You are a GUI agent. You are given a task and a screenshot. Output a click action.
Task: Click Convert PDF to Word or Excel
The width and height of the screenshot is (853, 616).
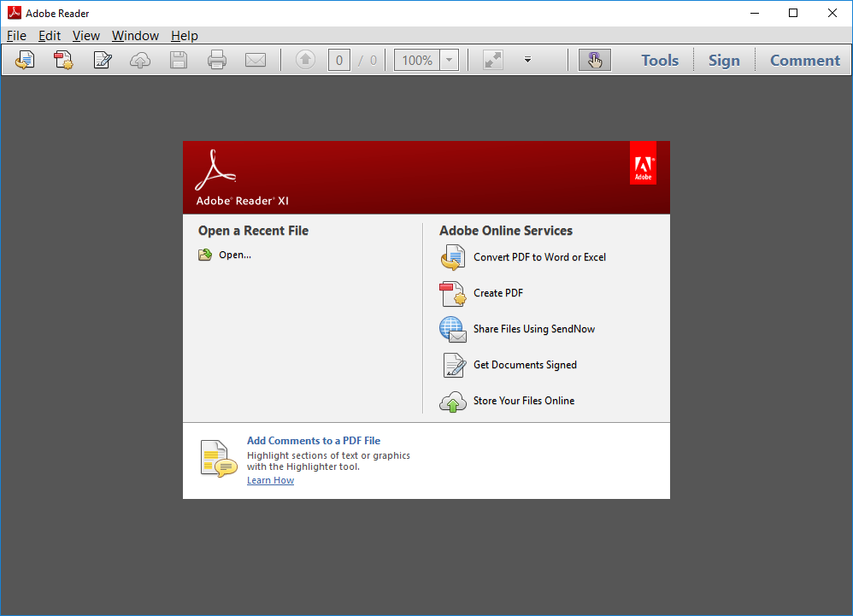pyautogui.click(x=539, y=257)
